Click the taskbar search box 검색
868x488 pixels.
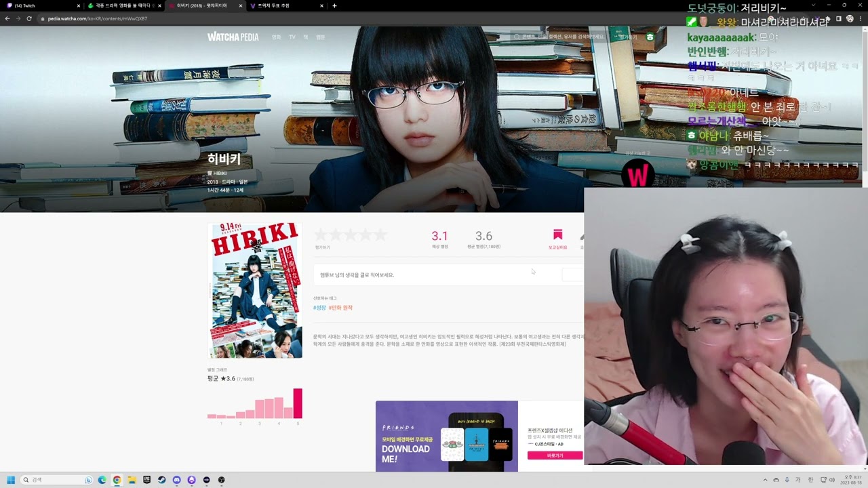click(58, 480)
